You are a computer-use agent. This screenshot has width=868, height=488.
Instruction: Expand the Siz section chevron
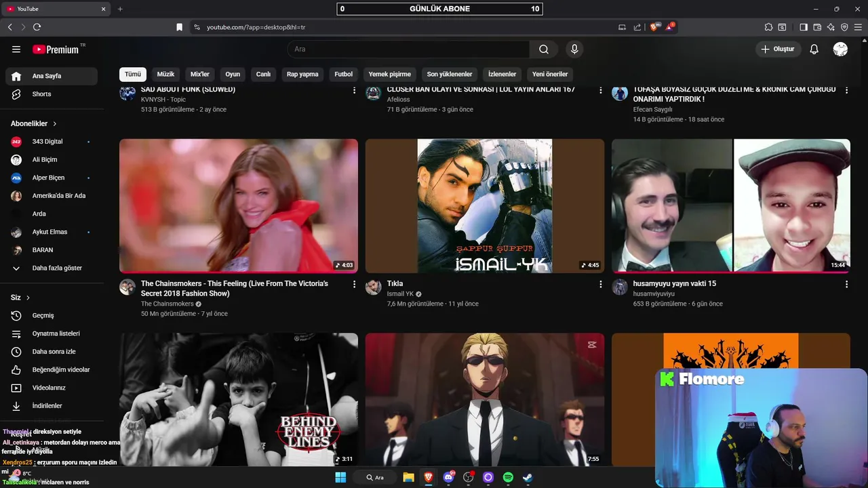[28, 298]
